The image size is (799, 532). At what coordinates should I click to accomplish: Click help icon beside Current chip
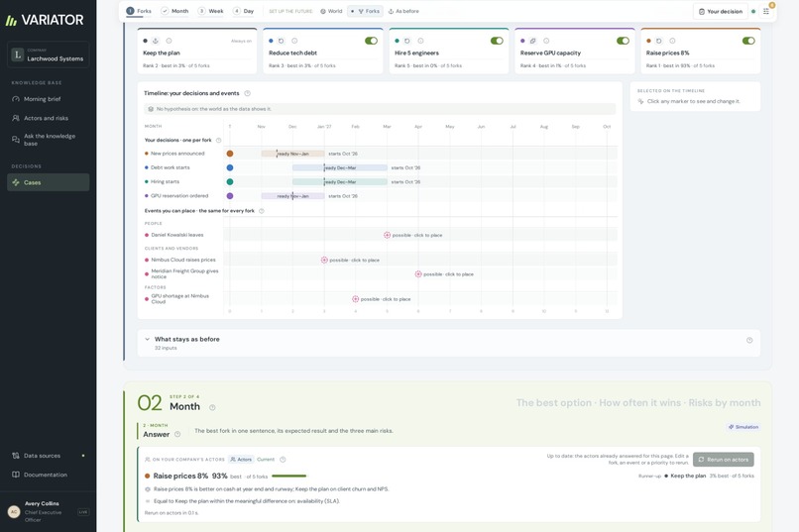coord(283,460)
